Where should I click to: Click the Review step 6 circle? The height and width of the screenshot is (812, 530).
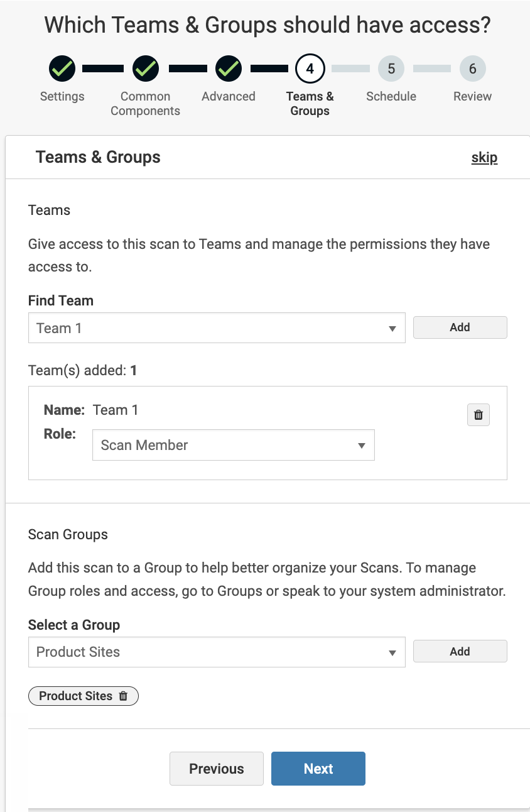pos(472,69)
